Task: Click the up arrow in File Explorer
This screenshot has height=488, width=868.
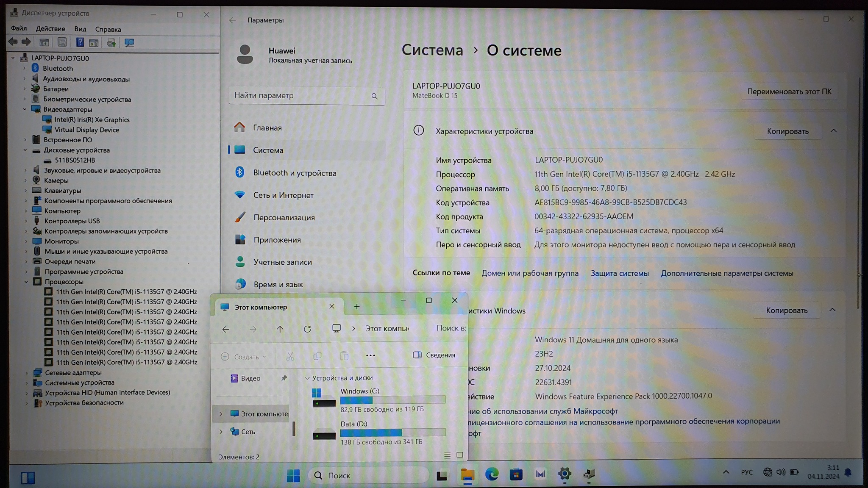Action: [x=280, y=329]
